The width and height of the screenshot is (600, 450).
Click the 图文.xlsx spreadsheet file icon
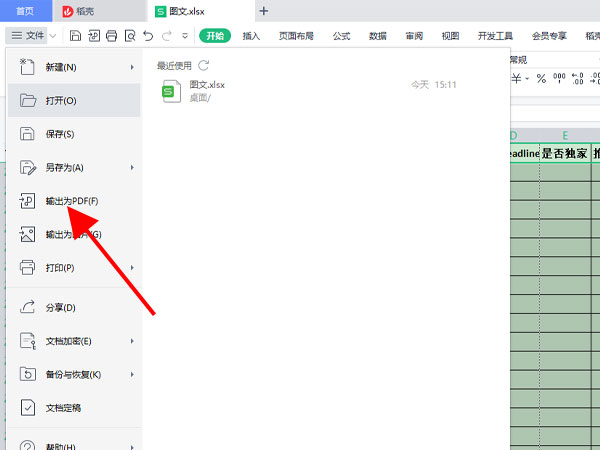171,91
